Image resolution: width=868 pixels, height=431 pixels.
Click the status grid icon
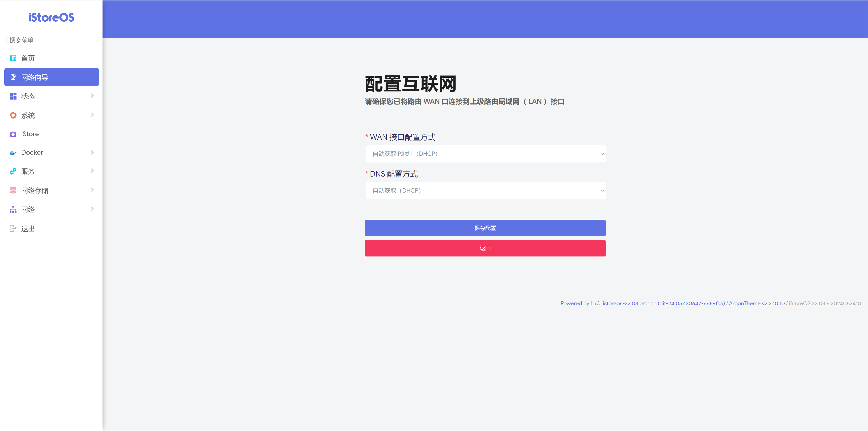(x=13, y=96)
